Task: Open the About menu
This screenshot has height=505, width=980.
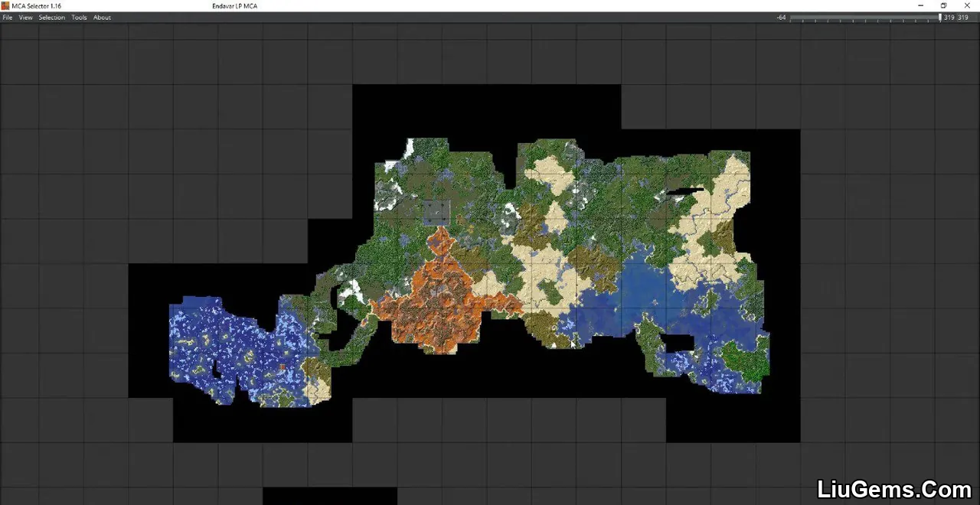Action: 102,18
